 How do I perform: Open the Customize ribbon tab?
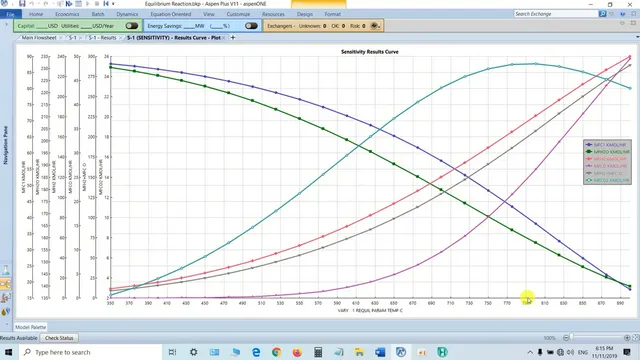[x=238, y=14]
